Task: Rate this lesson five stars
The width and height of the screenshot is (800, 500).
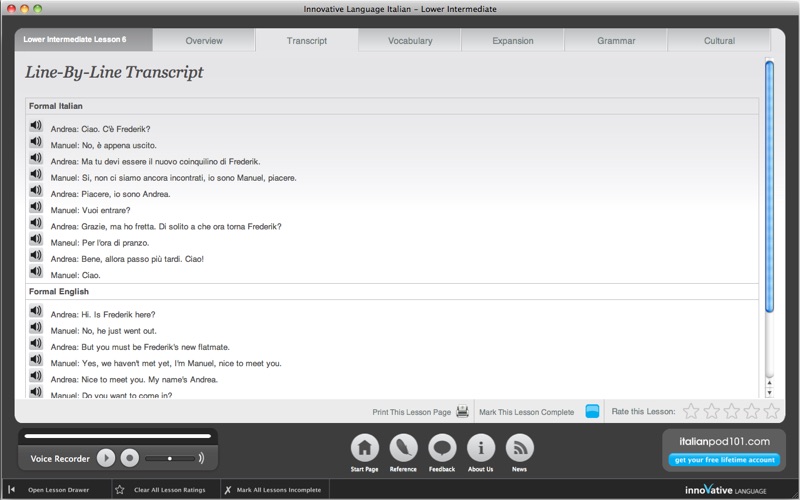Action: click(x=771, y=411)
